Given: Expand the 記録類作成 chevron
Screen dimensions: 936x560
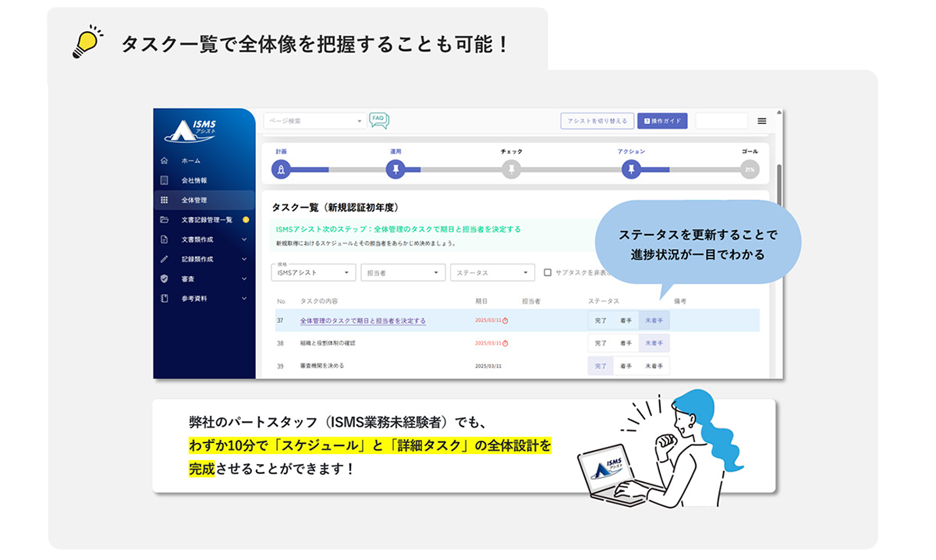Looking at the screenshot, I should (x=244, y=259).
